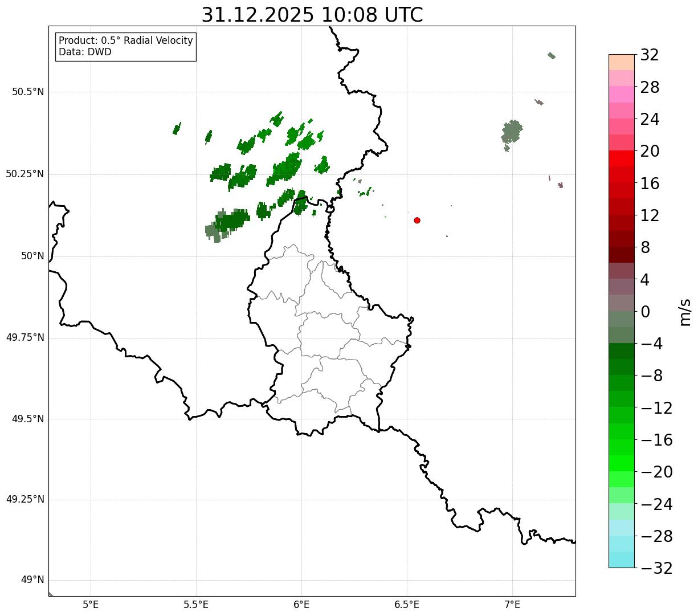
Task: Click the 6°E longitude label
Action: tap(301, 605)
